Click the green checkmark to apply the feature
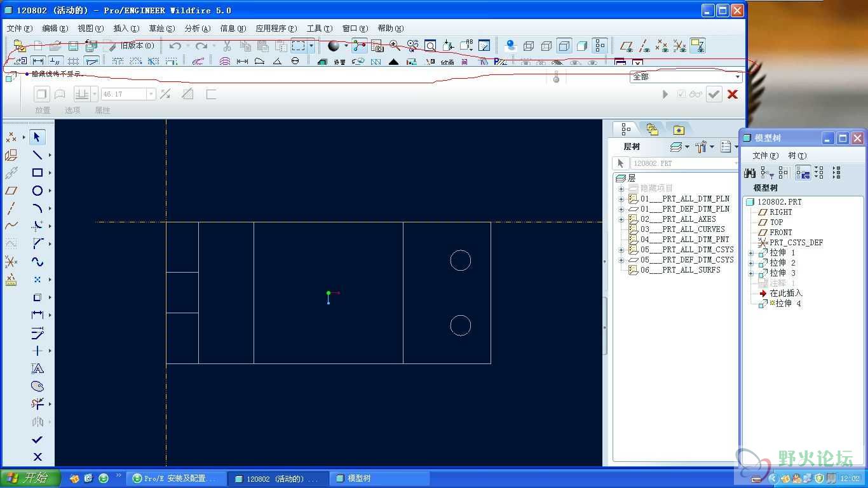This screenshot has height=488, width=868. (x=714, y=94)
